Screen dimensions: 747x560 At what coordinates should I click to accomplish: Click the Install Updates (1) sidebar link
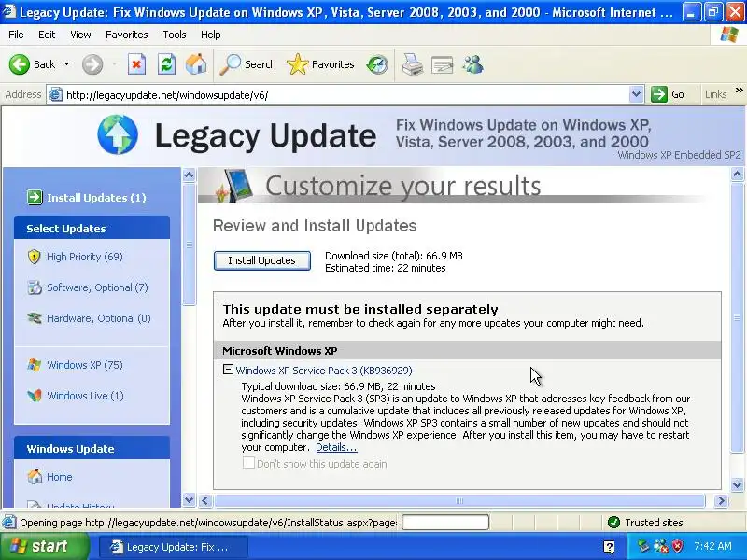pyautogui.click(x=97, y=198)
